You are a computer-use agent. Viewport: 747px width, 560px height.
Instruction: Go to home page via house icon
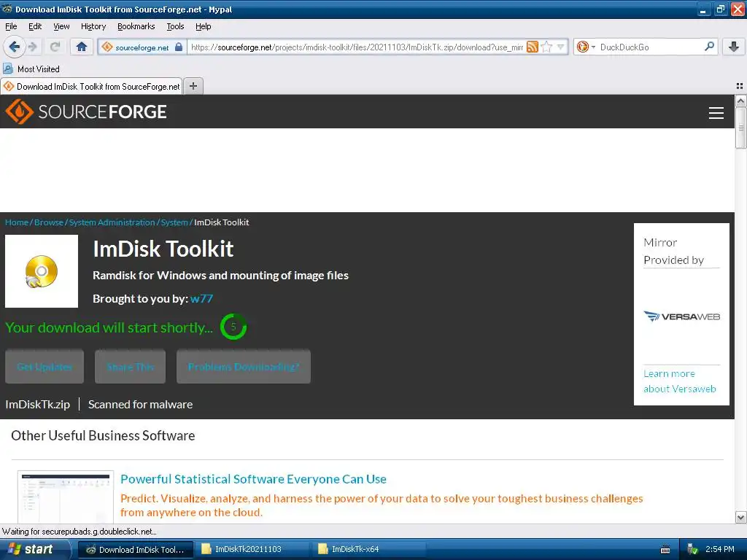[x=82, y=47]
